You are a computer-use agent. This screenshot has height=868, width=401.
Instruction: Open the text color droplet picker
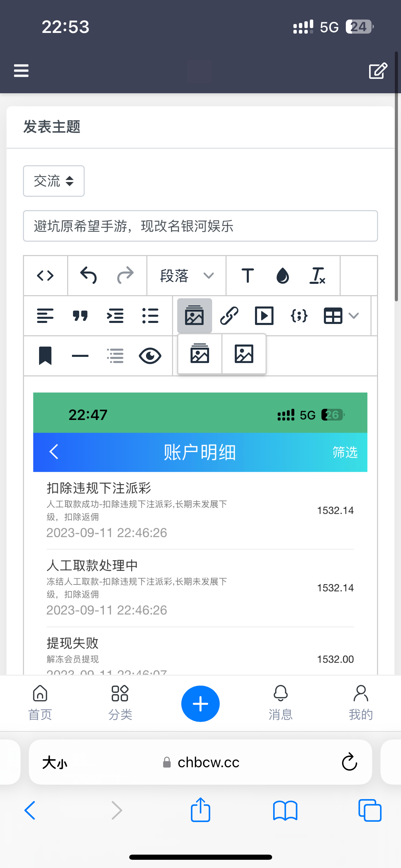(x=283, y=276)
